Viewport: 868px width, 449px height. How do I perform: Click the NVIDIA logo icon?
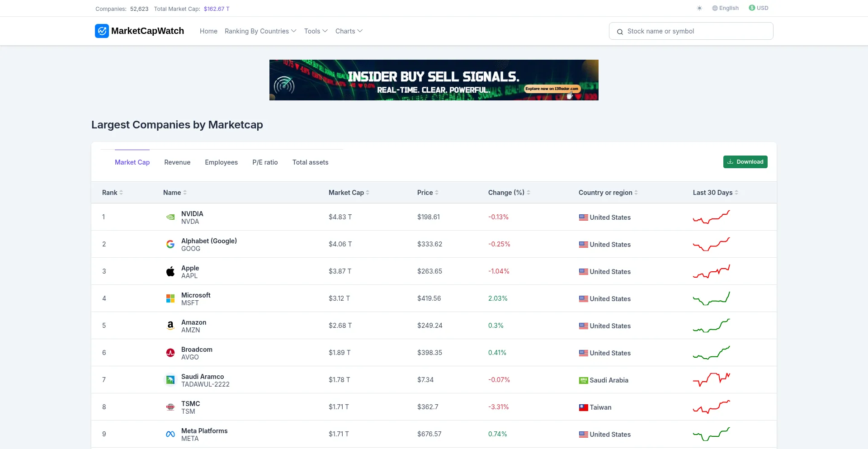pyautogui.click(x=170, y=217)
